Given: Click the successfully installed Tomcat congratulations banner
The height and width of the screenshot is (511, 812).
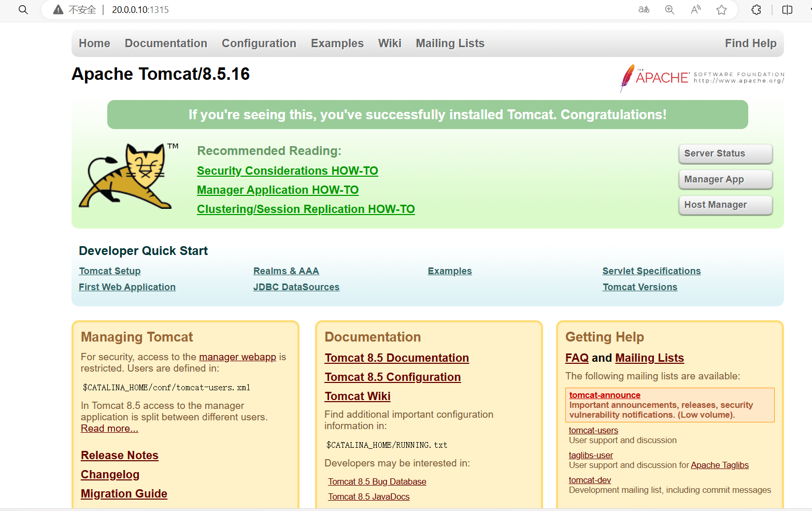Looking at the screenshot, I should [x=428, y=115].
